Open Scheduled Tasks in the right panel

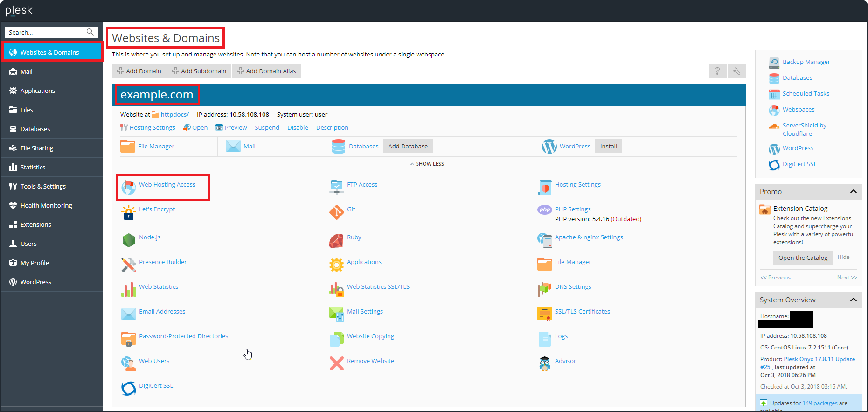pyautogui.click(x=806, y=93)
